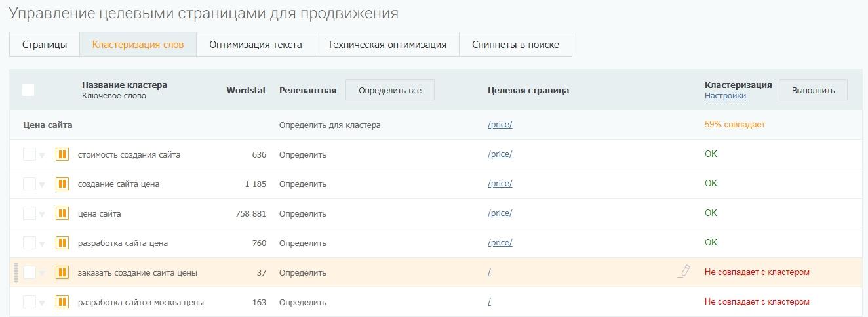The height and width of the screenshot is (317, 868).
Task: Tick the select-all checkbox in table header
Action: click(28, 90)
